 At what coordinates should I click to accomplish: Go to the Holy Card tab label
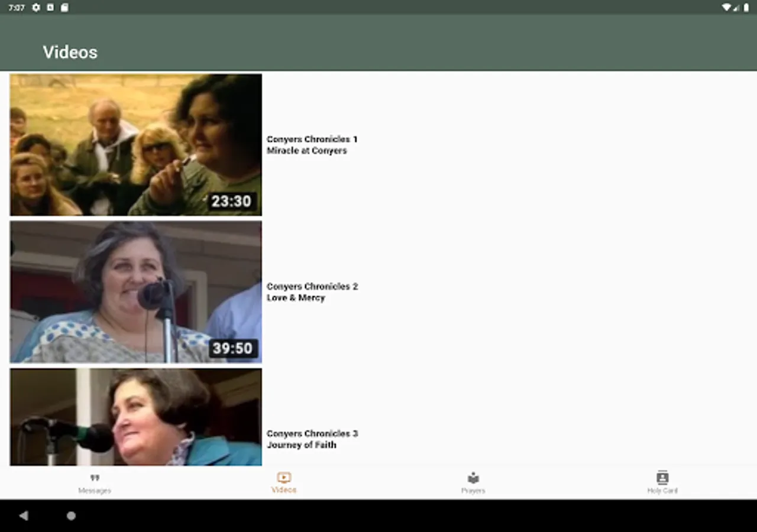(662, 491)
